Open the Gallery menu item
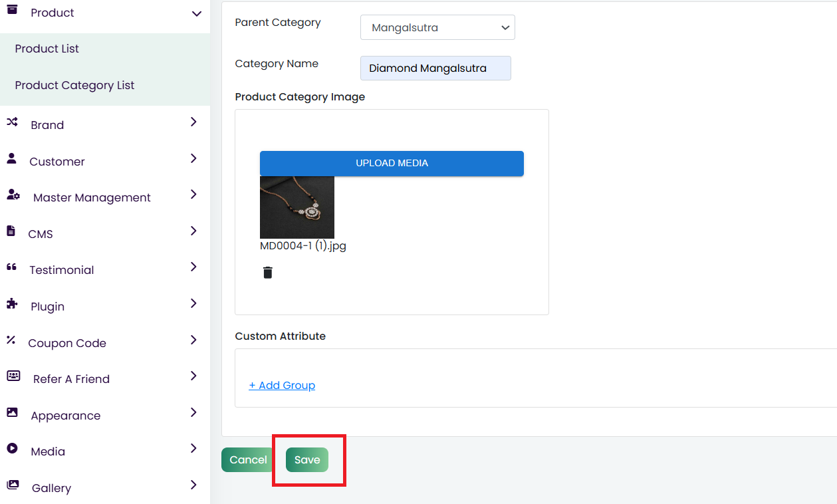This screenshot has height=504, width=837. coord(51,488)
